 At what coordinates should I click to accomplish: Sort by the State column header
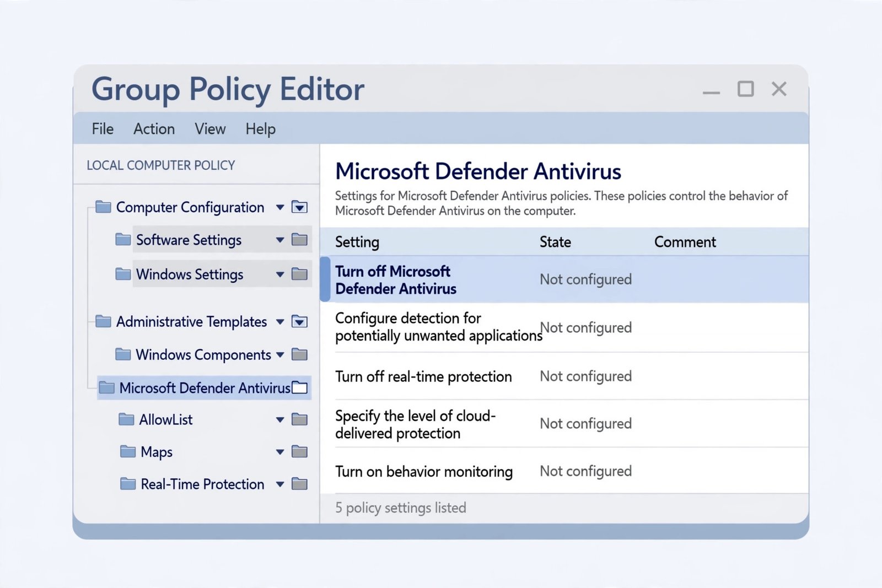point(555,242)
